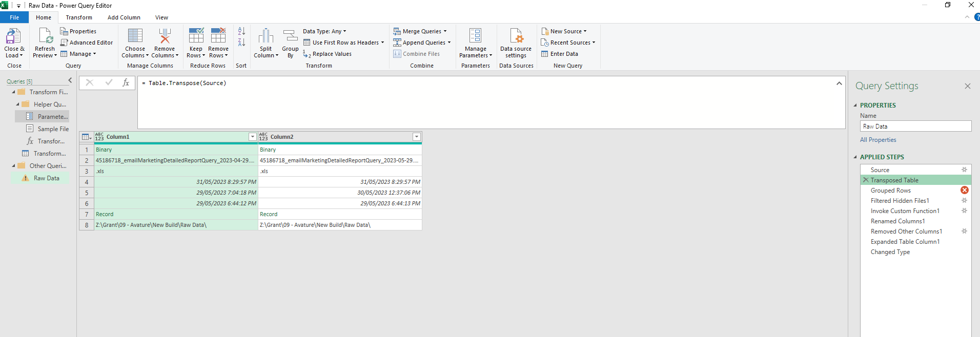Screen dimensions: 980x337
Task: Click the error icon on Grouped Rows step
Action: point(964,190)
